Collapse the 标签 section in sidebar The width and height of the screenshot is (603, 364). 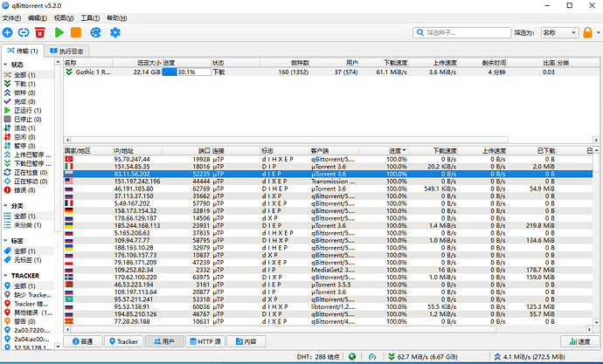pyautogui.click(x=6, y=241)
